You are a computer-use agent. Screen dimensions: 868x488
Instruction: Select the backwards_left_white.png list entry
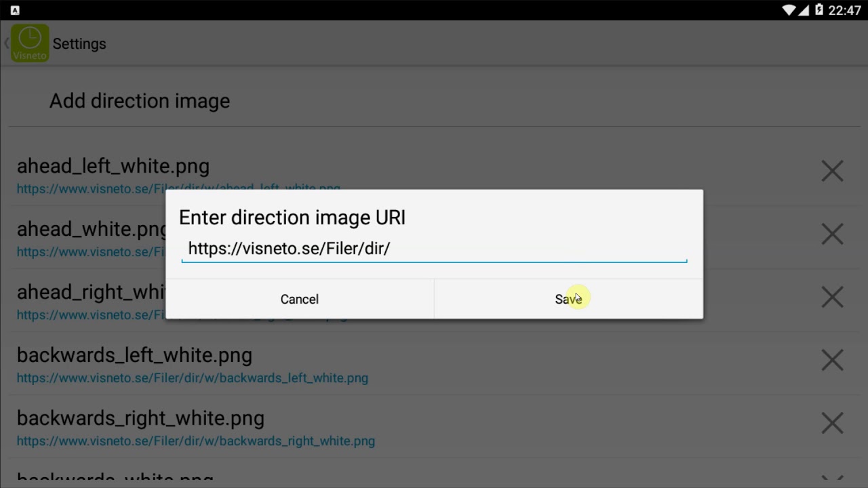coord(134,355)
